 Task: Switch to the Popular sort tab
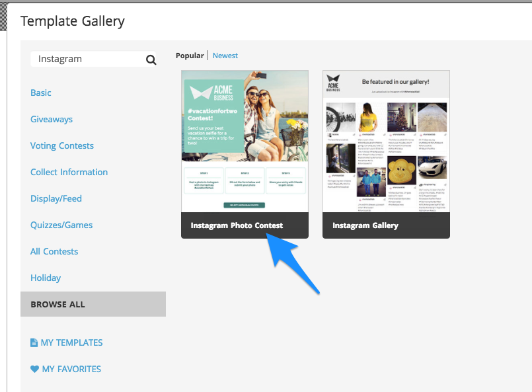(190, 56)
